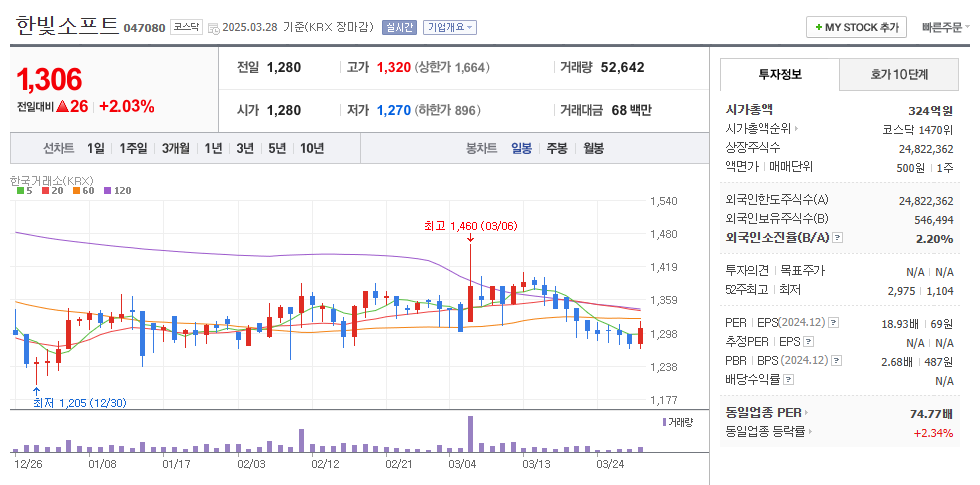Image resolution: width=980 pixels, height=485 pixels.
Task: Click the 투자의견 label
Action: coord(747,271)
